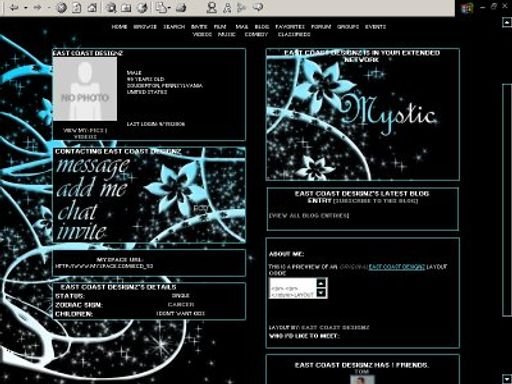The width and height of the screenshot is (512, 384).
Task: Open the Favorites navigation link
Action: point(290,27)
